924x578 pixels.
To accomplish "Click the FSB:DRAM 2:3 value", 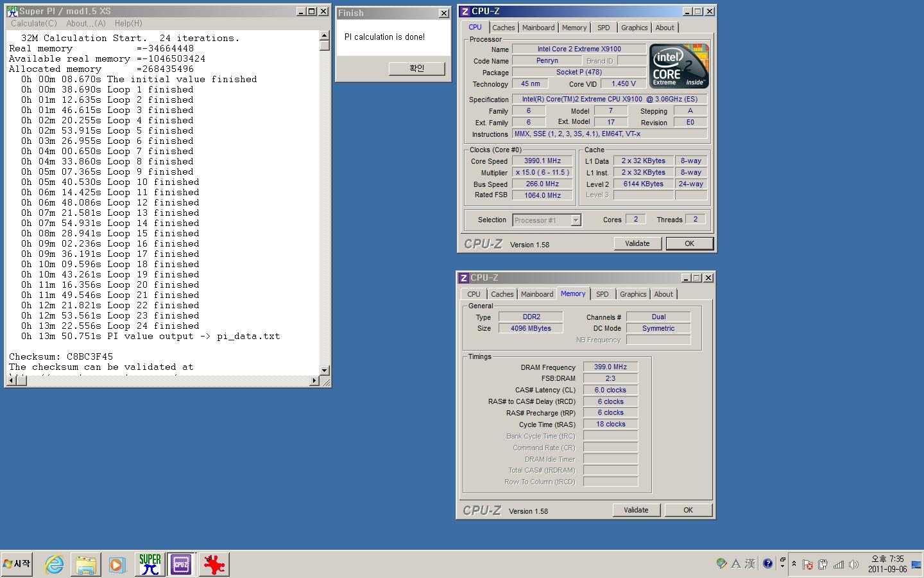I will [x=610, y=379].
